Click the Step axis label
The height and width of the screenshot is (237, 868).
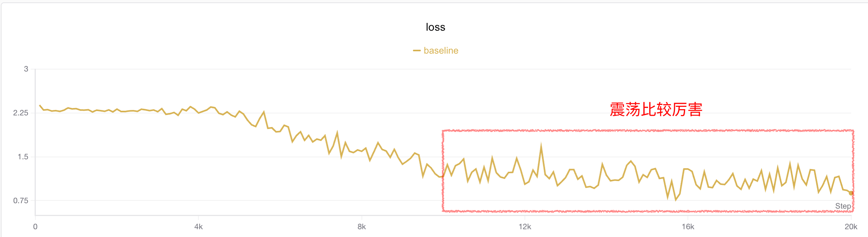click(x=843, y=206)
